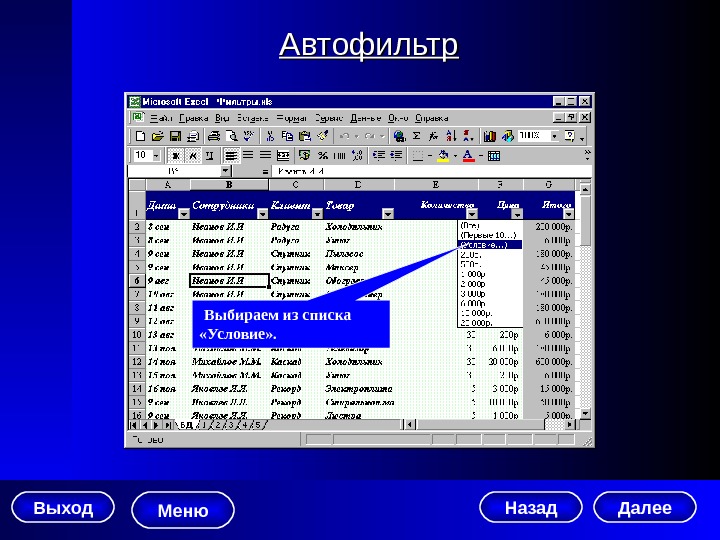Select 3 000р value in filter list

click(x=490, y=294)
